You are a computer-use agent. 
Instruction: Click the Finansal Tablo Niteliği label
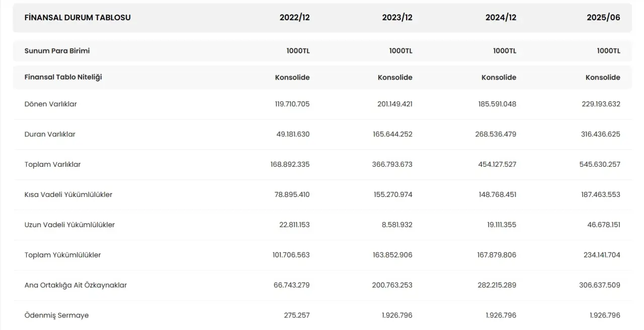tap(63, 77)
